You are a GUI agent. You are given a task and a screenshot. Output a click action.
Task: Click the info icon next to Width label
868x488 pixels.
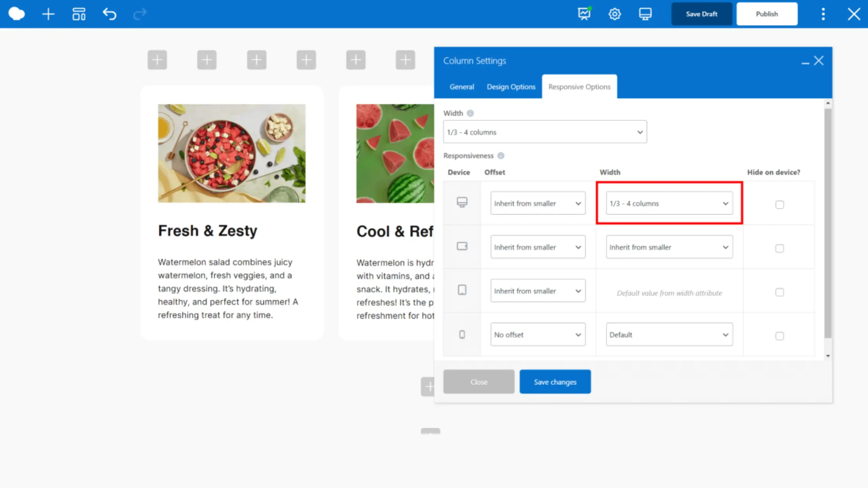pyautogui.click(x=470, y=113)
